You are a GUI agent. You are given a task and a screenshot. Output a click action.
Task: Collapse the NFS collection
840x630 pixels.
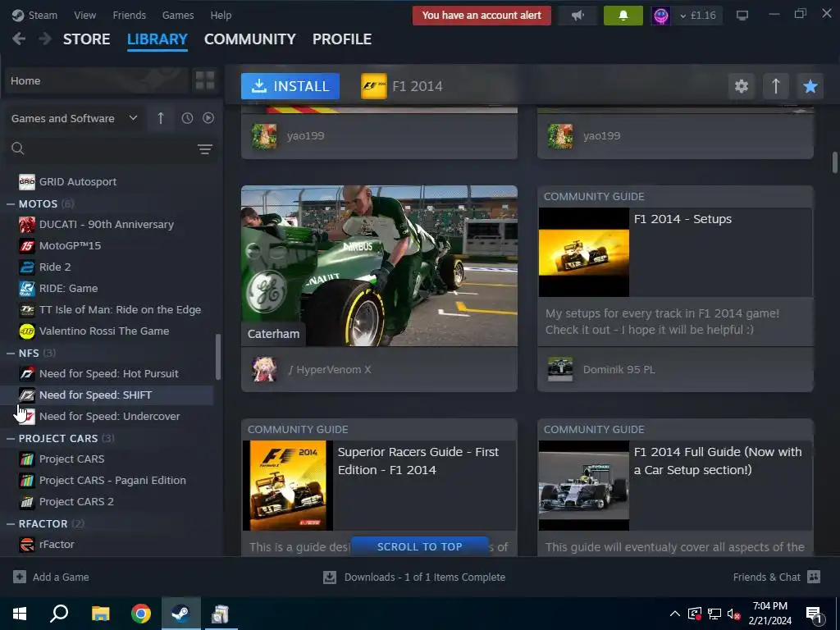10,353
